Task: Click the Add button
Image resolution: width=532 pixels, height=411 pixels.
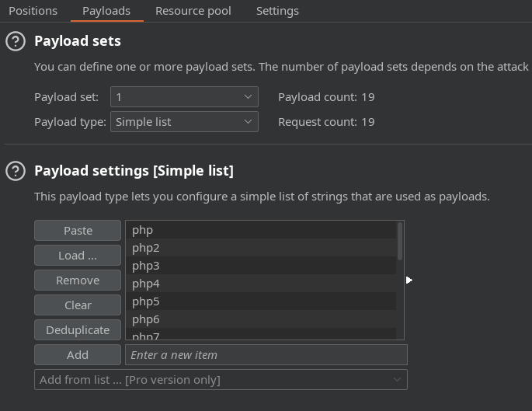Action: 78,354
